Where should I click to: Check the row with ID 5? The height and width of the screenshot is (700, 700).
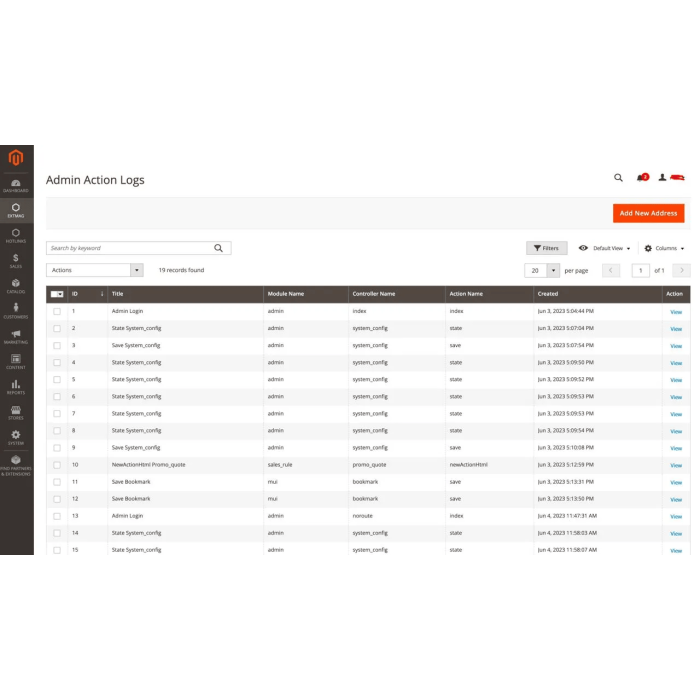point(57,379)
